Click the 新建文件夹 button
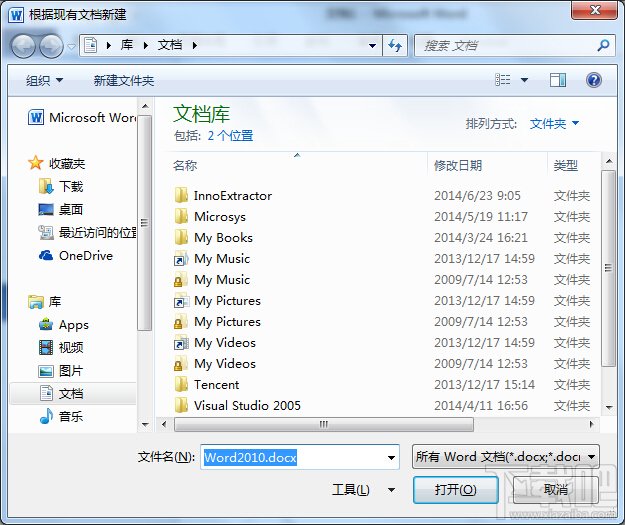Screen dimensions: 625x525 click(124, 81)
